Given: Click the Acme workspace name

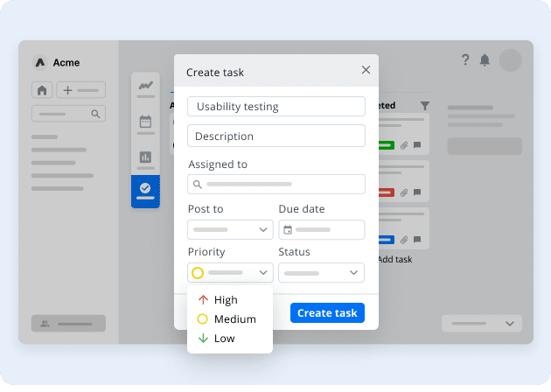Looking at the screenshot, I should pos(66,63).
